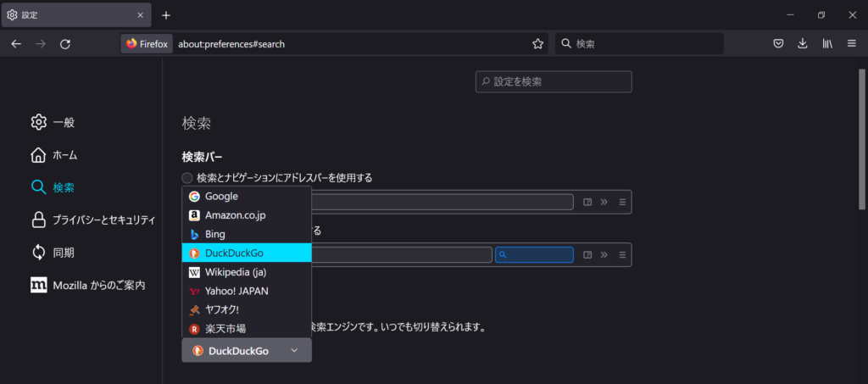Collapse the DuckDuckGo default engine dropdown
The width and height of the screenshot is (868, 384).
[x=247, y=350]
